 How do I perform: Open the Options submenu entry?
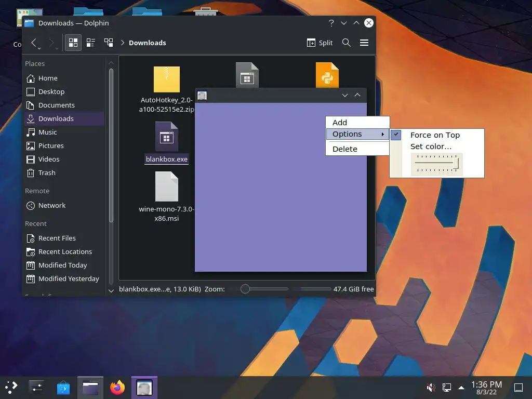[x=357, y=134]
